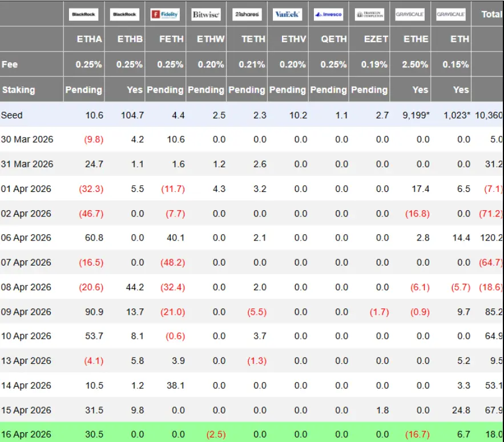The width and height of the screenshot is (504, 442).
Task: Click the VanEck logo
Action: [287, 14]
